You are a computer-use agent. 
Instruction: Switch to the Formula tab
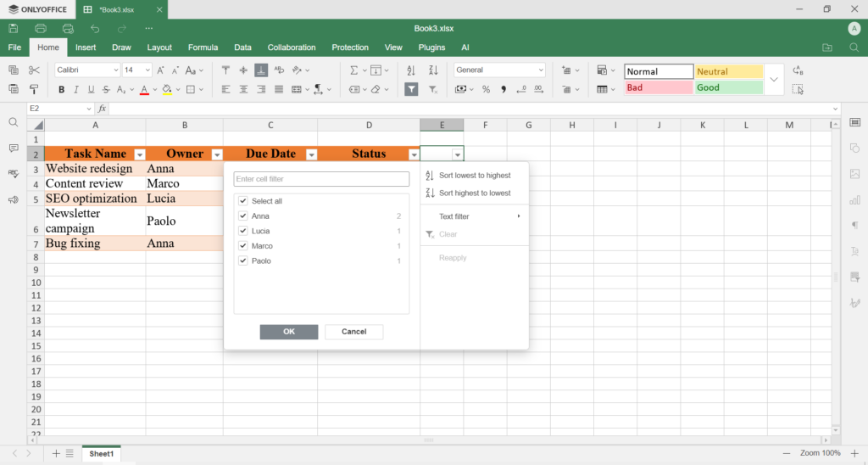pos(203,48)
